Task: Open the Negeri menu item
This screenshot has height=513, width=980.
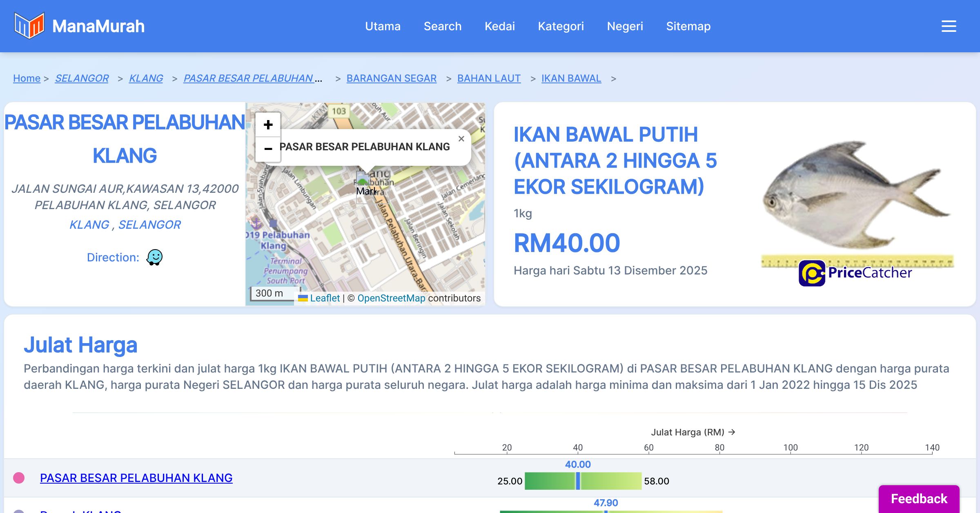Action: (x=625, y=26)
